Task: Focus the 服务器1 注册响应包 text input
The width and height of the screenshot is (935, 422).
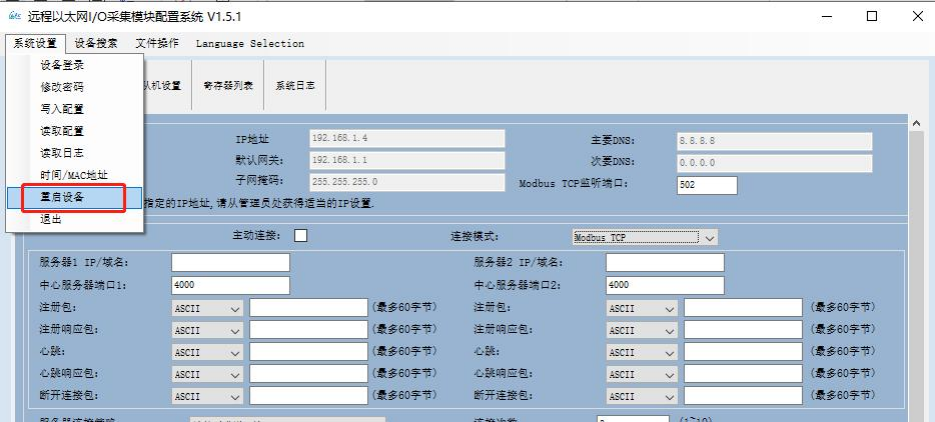Action: [x=308, y=330]
